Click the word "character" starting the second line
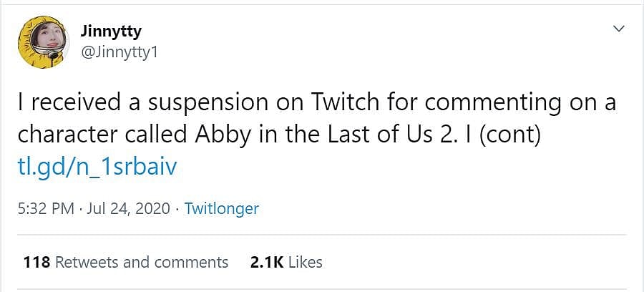This screenshot has width=644, height=292. [60, 135]
